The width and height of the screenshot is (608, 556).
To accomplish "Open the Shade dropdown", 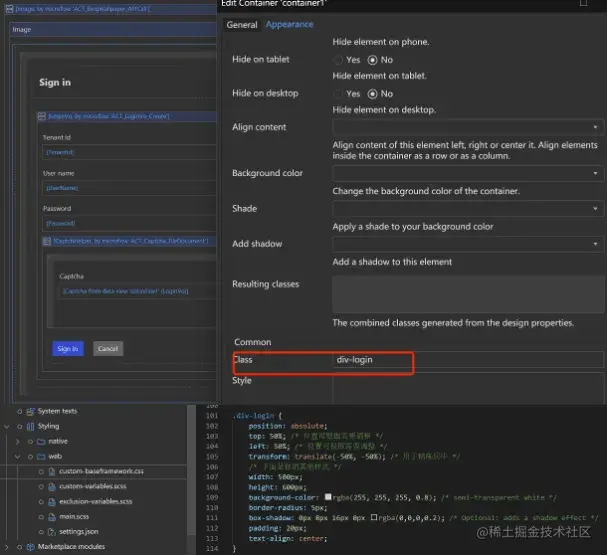I will 468,209.
